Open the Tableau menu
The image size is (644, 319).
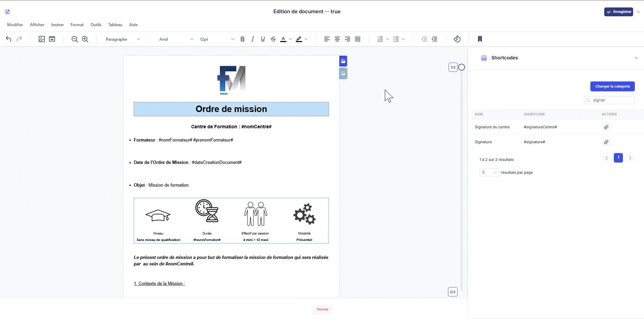tap(115, 25)
